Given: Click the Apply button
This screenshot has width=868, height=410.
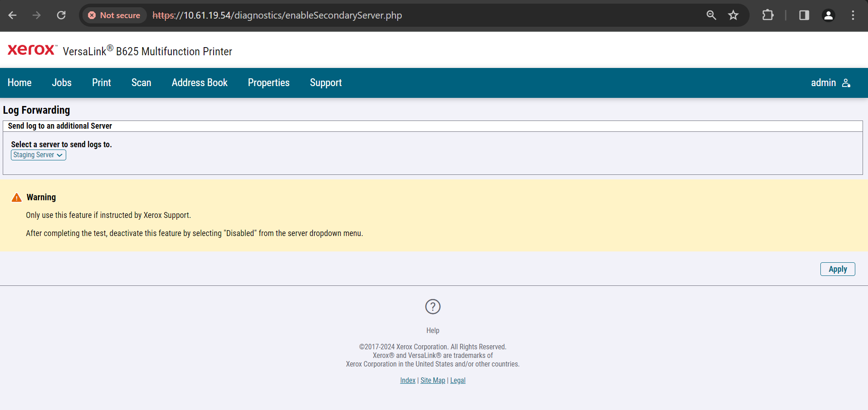Looking at the screenshot, I should coord(838,269).
